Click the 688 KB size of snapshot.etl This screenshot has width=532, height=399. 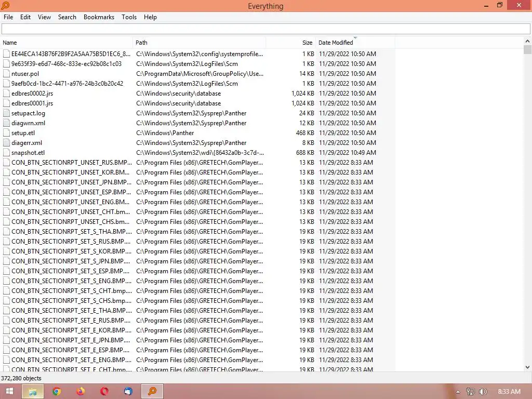(x=305, y=153)
